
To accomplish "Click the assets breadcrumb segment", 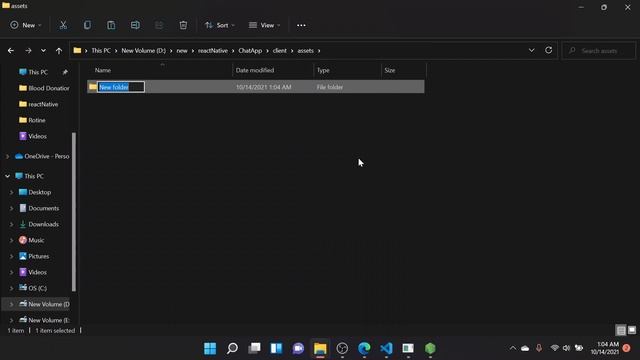I will click(x=305, y=51).
